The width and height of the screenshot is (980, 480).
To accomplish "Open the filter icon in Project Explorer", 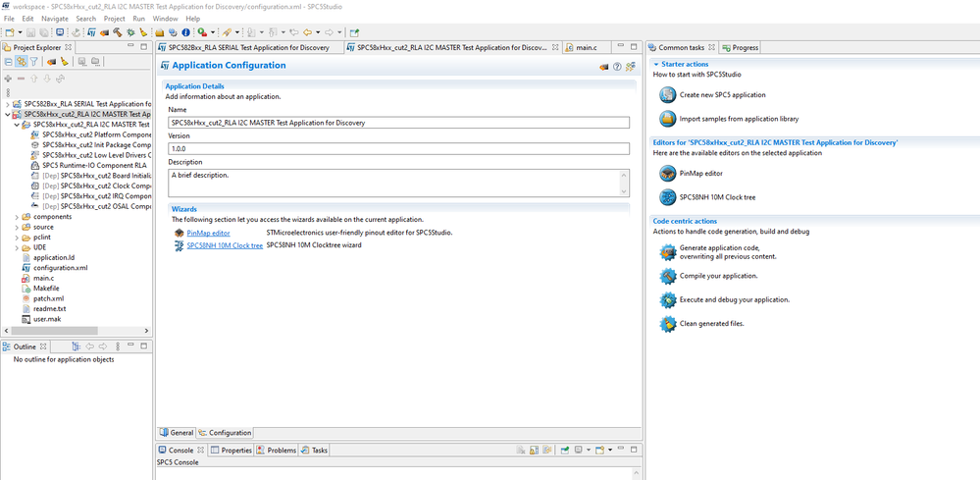I will tap(33, 61).
